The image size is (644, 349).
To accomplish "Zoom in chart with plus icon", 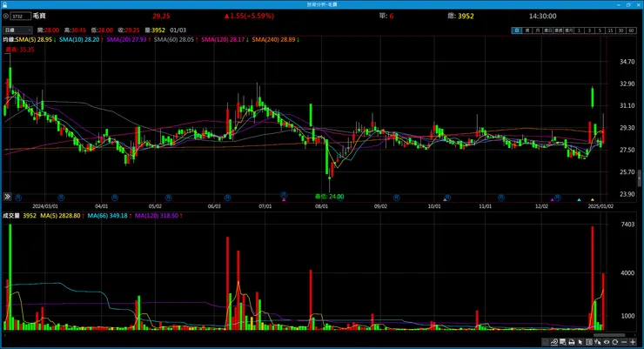I will pos(633,342).
